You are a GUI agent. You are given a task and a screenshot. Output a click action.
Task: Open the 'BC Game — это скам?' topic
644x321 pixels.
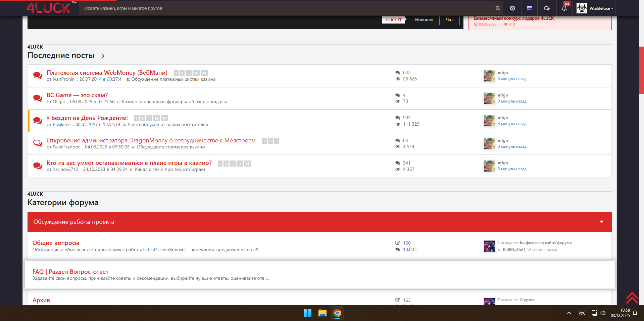pos(77,95)
